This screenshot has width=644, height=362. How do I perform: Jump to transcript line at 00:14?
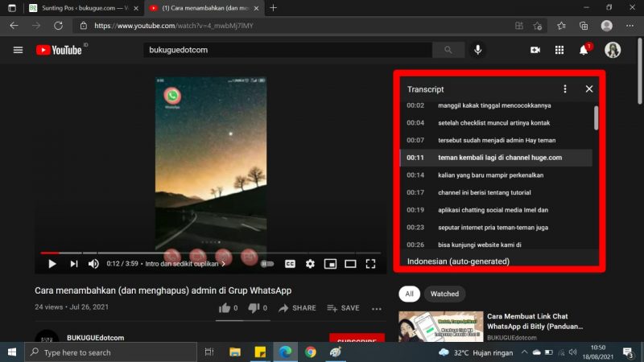point(496,175)
